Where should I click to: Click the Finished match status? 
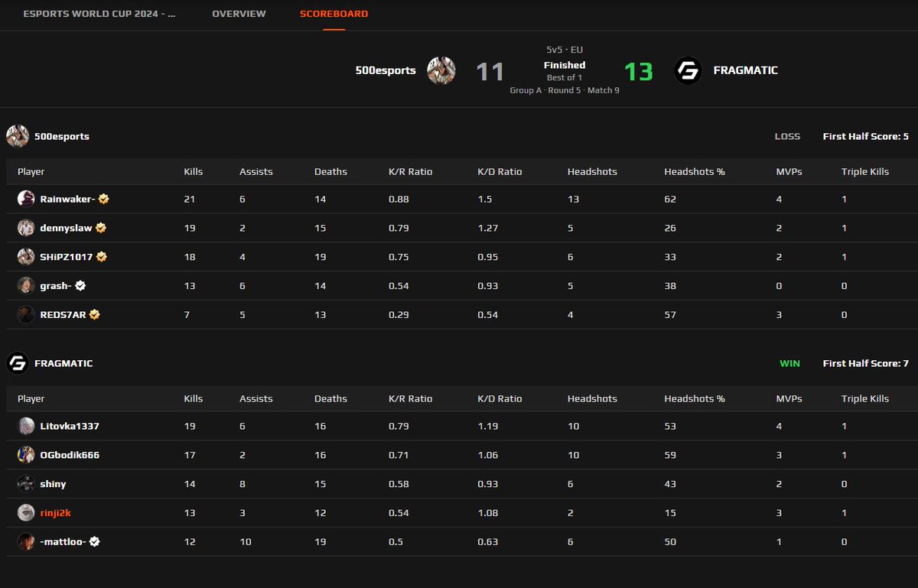click(565, 65)
